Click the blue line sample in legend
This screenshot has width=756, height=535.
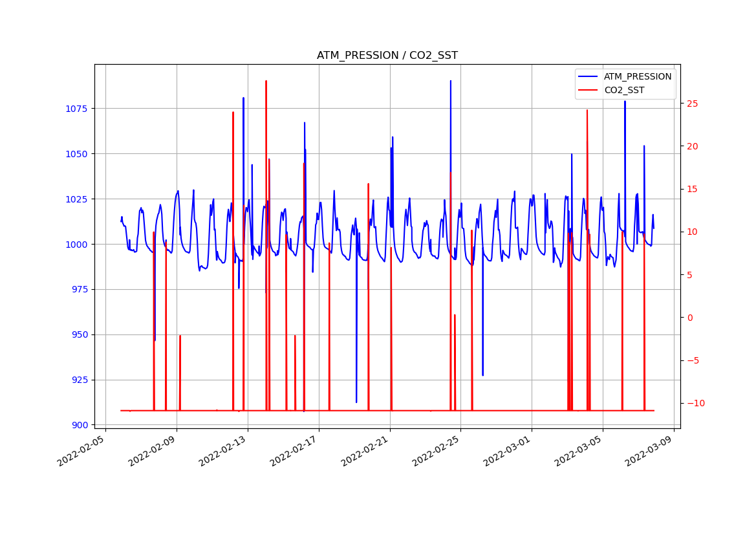click(x=589, y=76)
